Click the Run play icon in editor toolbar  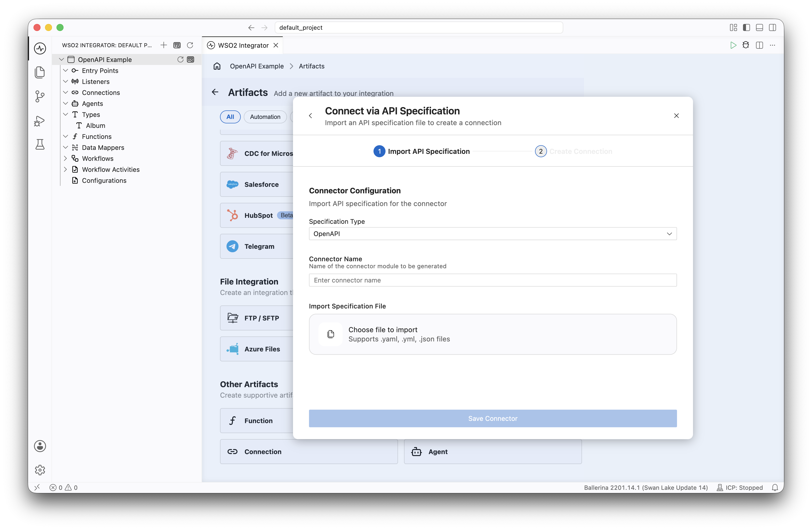click(733, 45)
